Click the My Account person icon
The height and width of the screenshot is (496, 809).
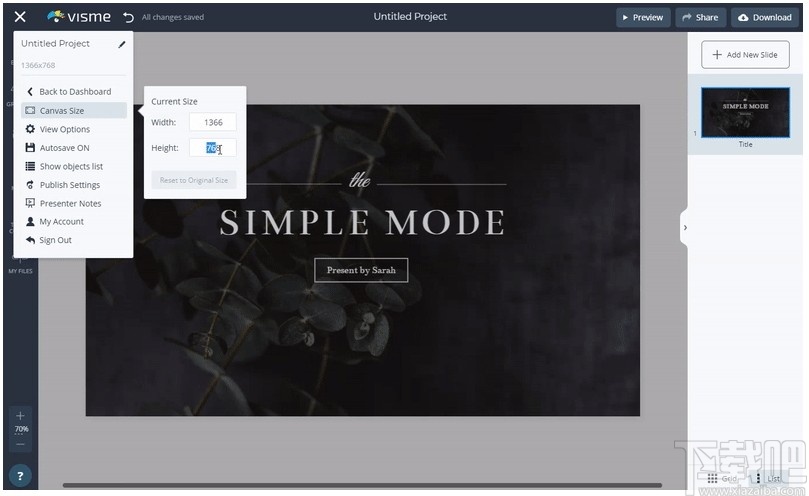click(30, 221)
